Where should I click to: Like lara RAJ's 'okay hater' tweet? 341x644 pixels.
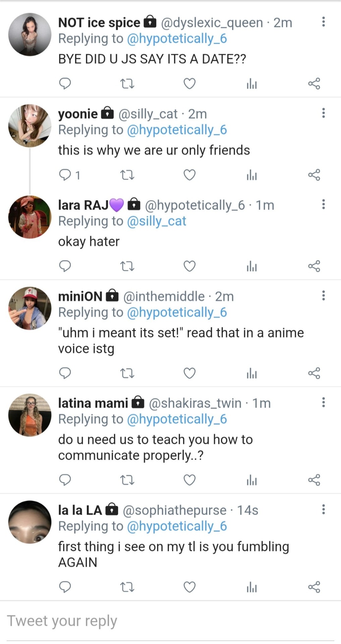tap(189, 266)
